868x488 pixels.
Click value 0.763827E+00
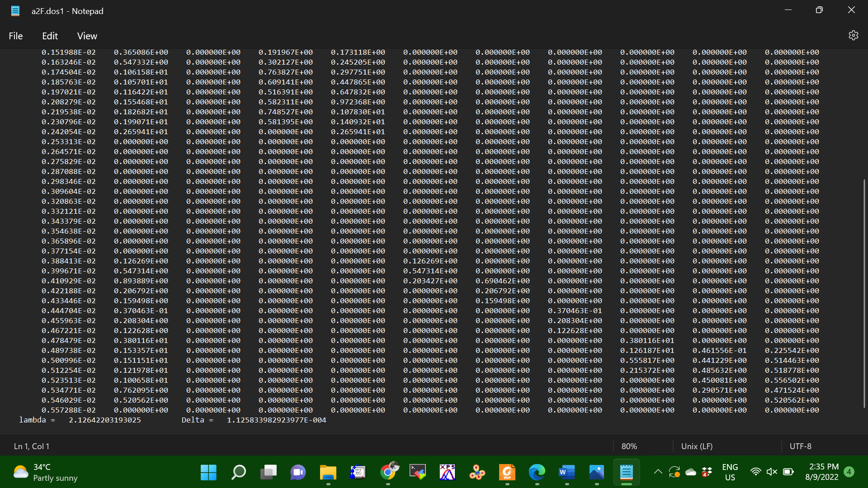(286, 72)
